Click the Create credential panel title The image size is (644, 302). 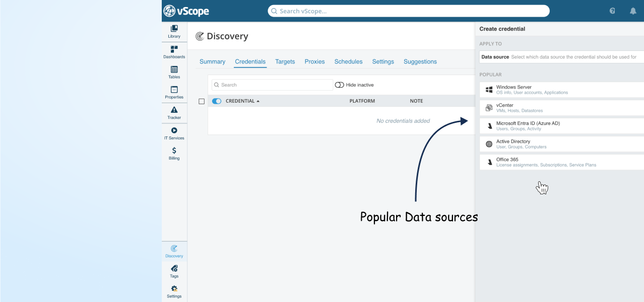point(502,29)
